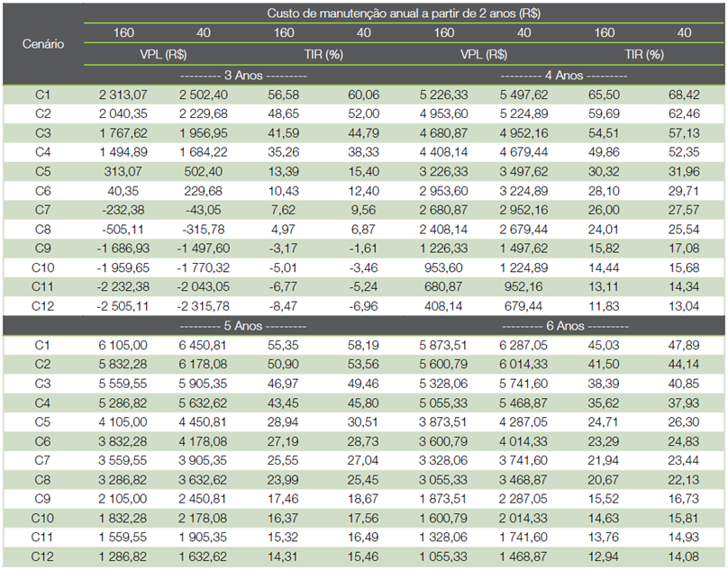
Task: Click the value 953,60
Action: [443, 267]
